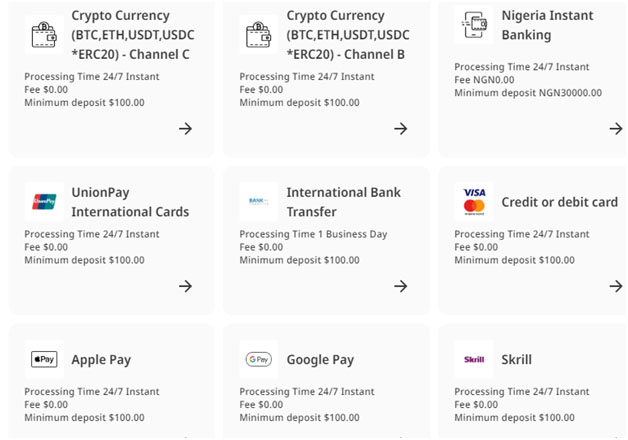This screenshot has height=440, width=628.
Task: Click the Apple Pay logo icon
Action: [x=44, y=359]
